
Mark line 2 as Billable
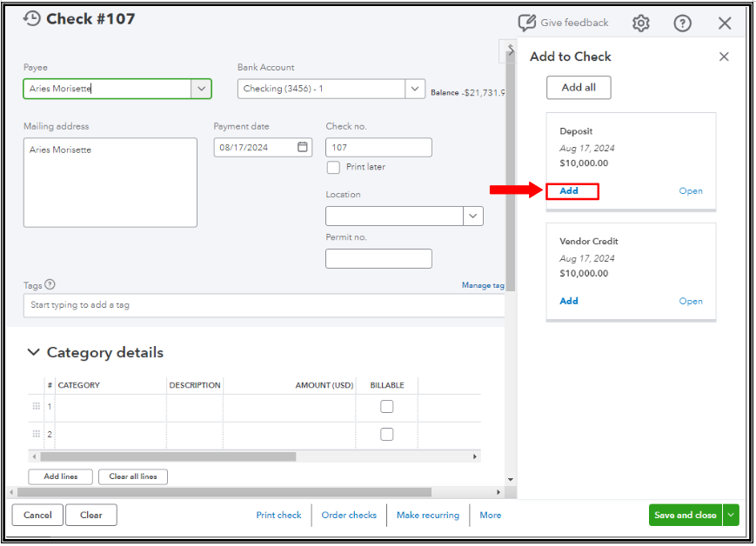386,433
